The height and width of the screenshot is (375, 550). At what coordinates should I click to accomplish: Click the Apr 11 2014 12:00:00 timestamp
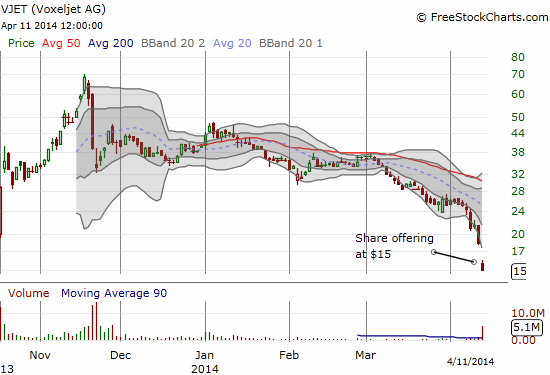coord(52,26)
